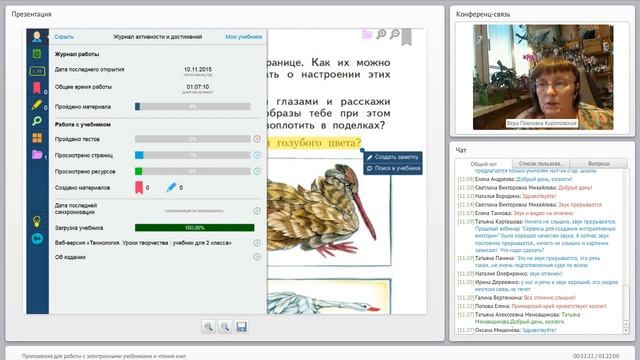Open bookmarks via red bookmark sidebar icon
This screenshot has width=640, height=360.
pos(37,88)
